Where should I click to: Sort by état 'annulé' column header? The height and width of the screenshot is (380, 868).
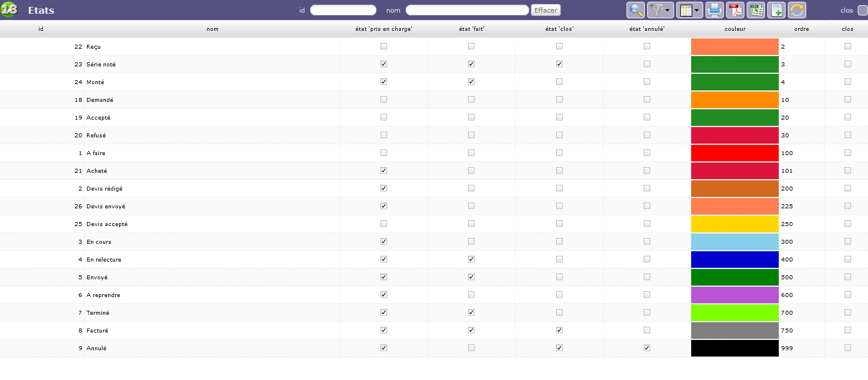click(647, 29)
